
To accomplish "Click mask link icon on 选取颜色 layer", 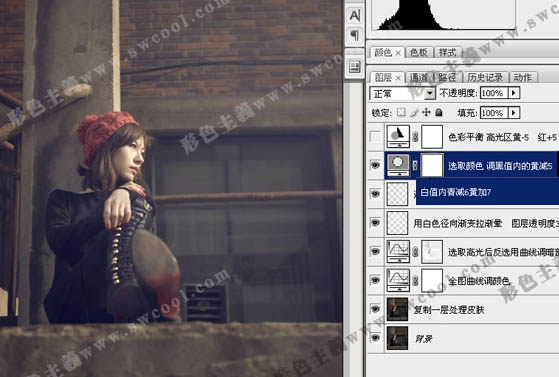I will coord(415,165).
